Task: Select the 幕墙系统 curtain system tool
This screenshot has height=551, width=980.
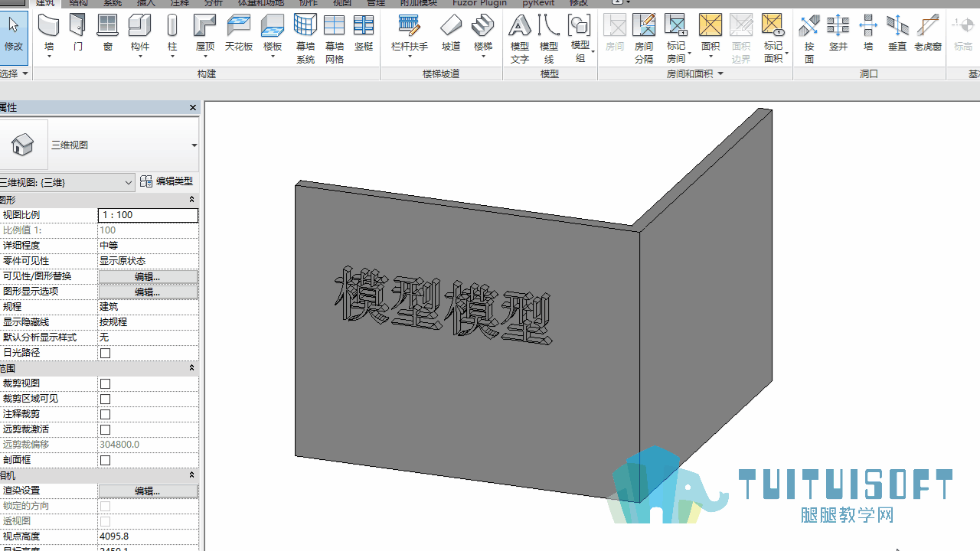Action: coord(305,38)
